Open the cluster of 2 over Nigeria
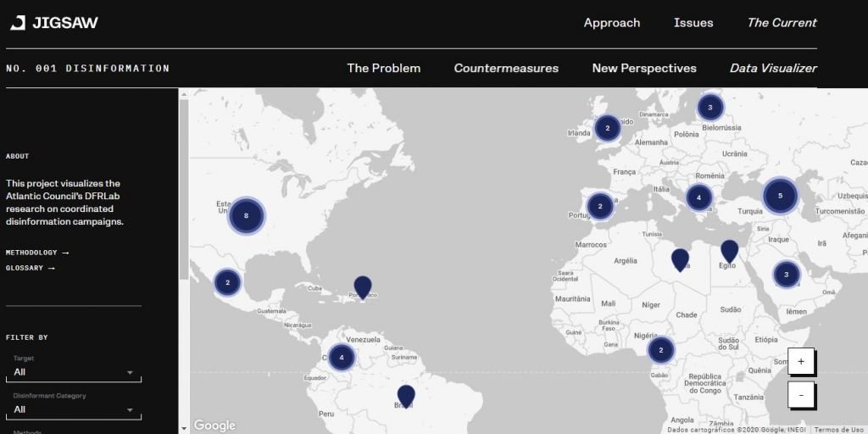 (660, 350)
